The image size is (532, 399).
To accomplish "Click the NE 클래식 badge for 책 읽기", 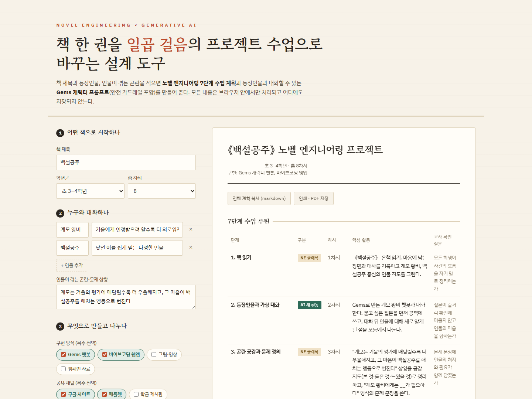I will pyautogui.click(x=309, y=258).
